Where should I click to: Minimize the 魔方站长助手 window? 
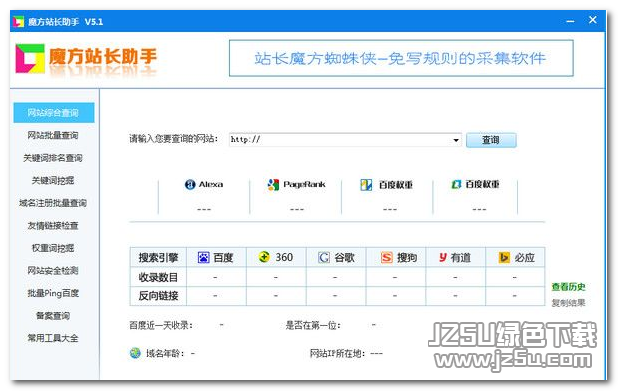coord(570,21)
